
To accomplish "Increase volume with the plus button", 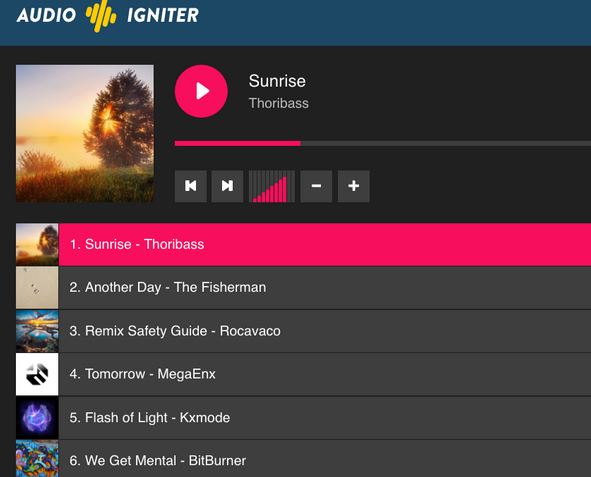I will tap(354, 186).
